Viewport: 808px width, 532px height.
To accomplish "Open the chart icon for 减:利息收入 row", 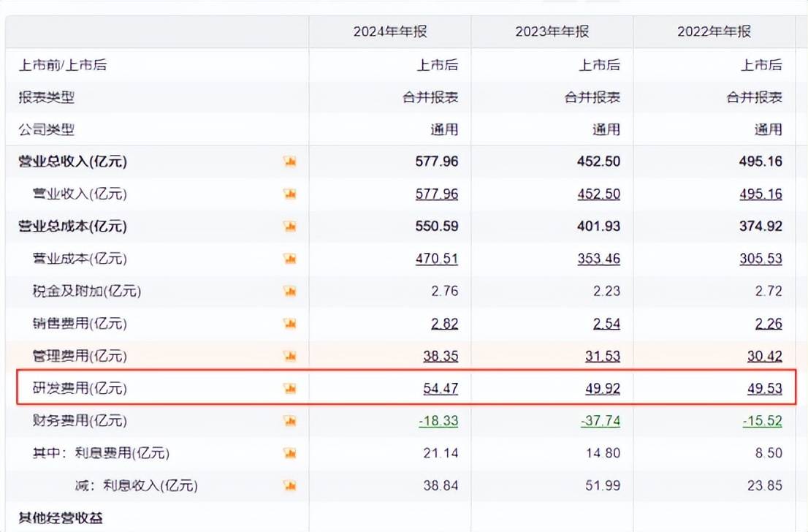I will [x=290, y=485].
